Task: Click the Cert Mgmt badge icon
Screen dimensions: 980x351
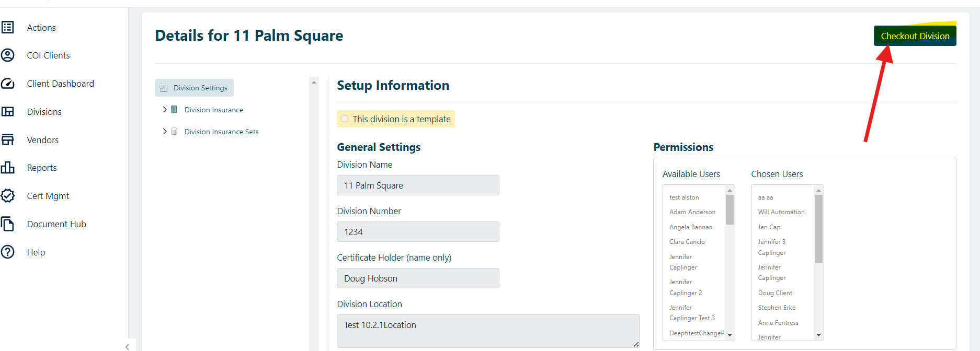Action: [x=8, y=196]
